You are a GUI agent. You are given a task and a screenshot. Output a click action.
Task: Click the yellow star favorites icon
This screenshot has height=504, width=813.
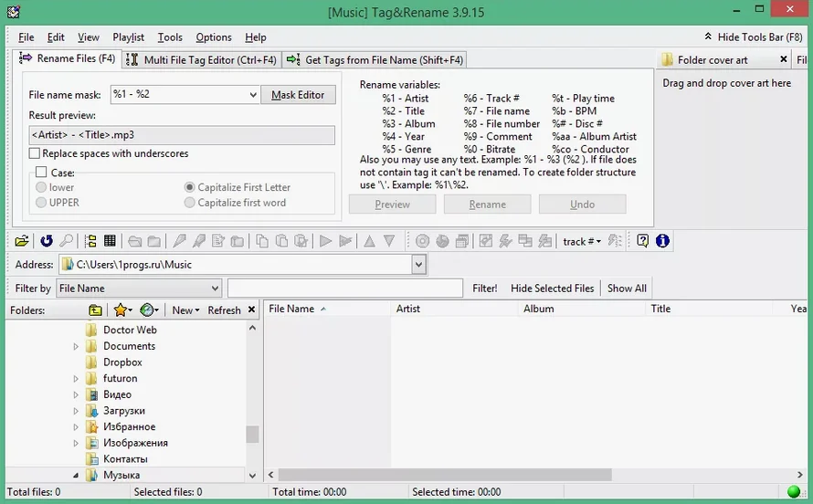pos(121,310)
